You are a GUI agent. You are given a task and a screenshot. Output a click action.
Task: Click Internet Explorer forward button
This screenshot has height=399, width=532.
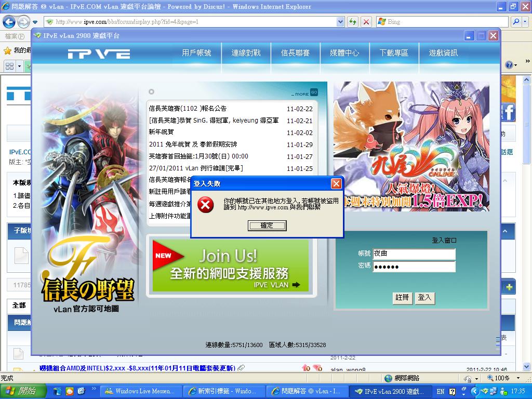coord(23,22)
